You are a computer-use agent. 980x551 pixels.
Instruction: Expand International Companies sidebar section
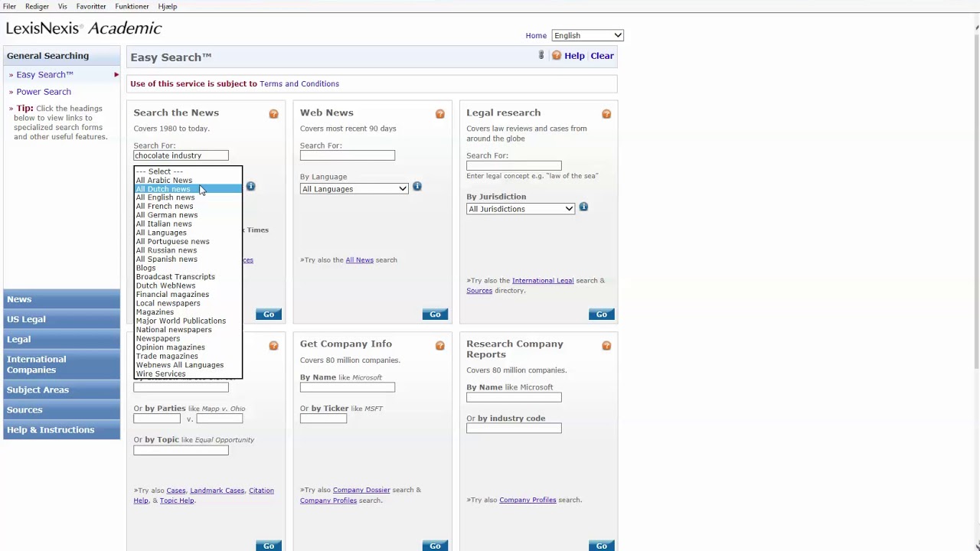[x=61, y=364]
